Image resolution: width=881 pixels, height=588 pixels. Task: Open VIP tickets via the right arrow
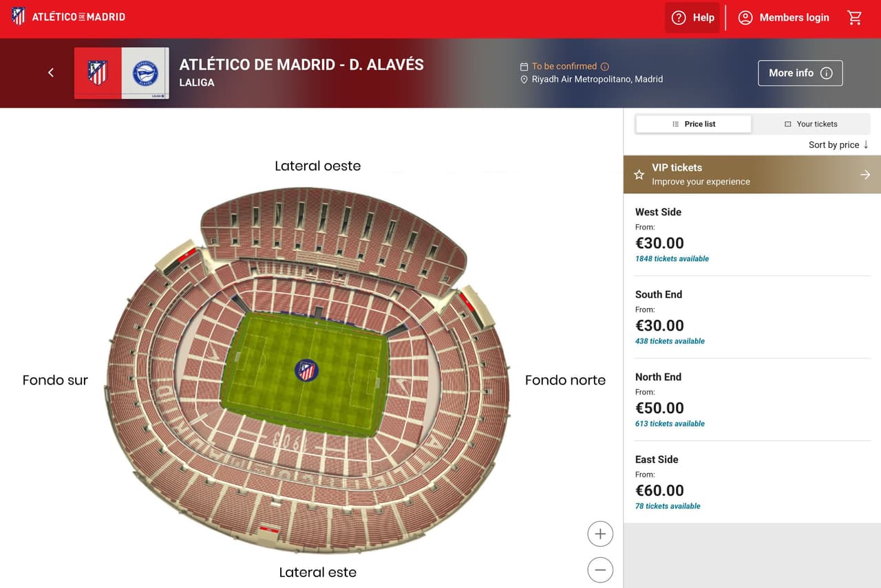coord(865,175)
